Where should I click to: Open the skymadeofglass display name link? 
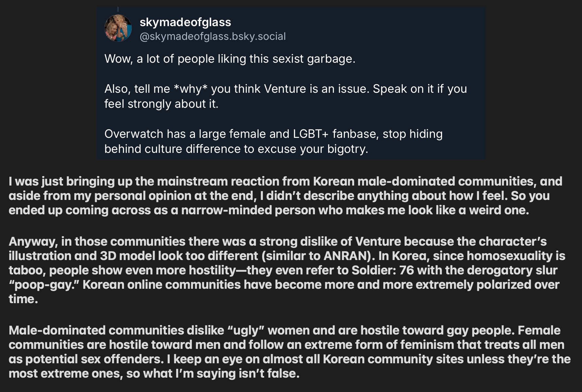point(185,22)
